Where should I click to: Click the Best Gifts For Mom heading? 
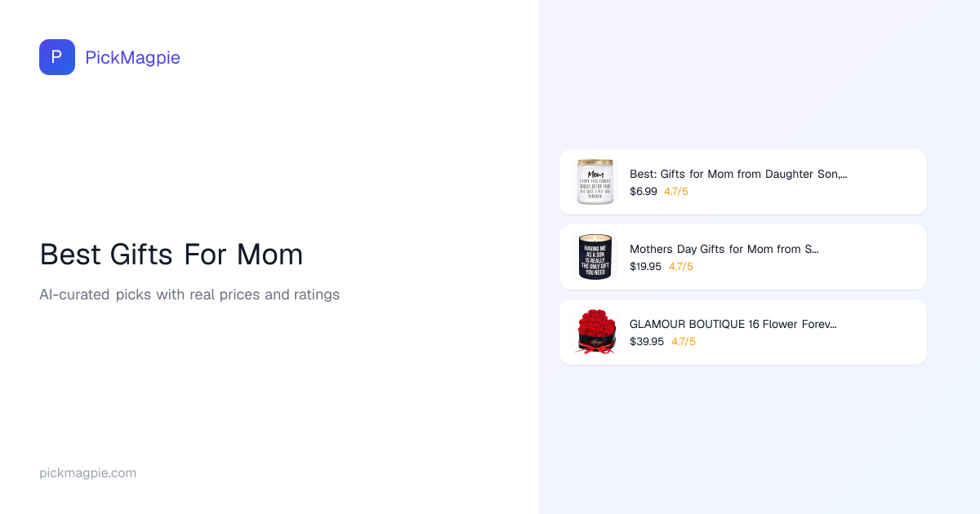coord(171,255)
